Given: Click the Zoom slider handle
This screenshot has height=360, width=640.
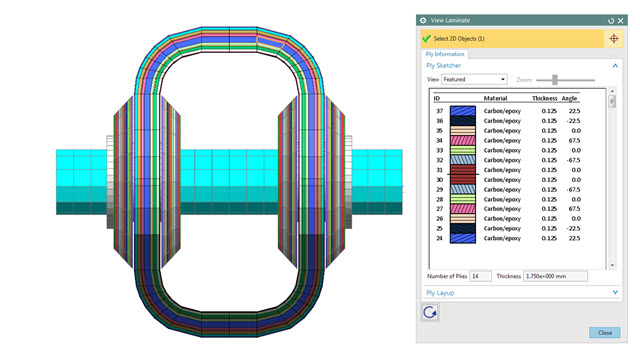Looking at the screenshot, I should (x=555, y=80).
